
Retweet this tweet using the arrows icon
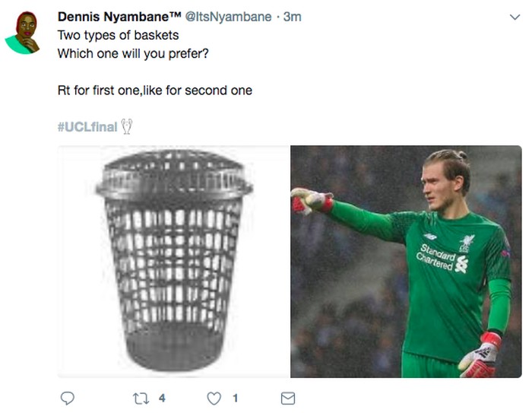click(x=139, y=398)
